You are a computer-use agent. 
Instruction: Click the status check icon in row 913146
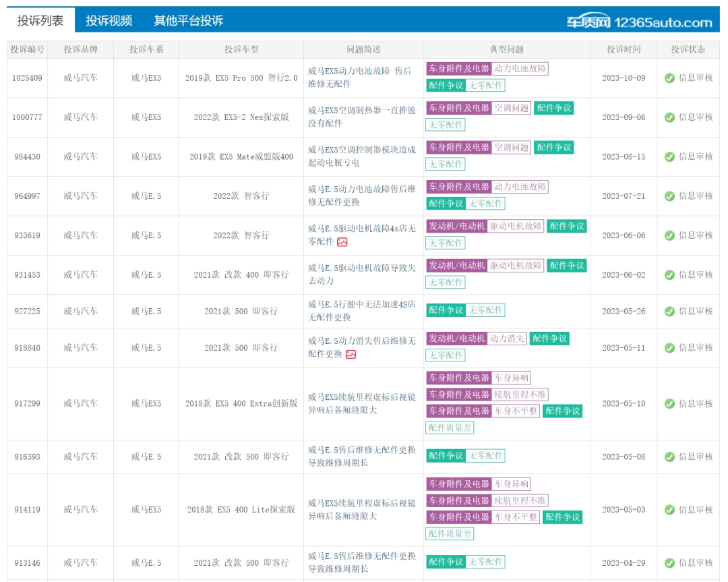point(669,563)
